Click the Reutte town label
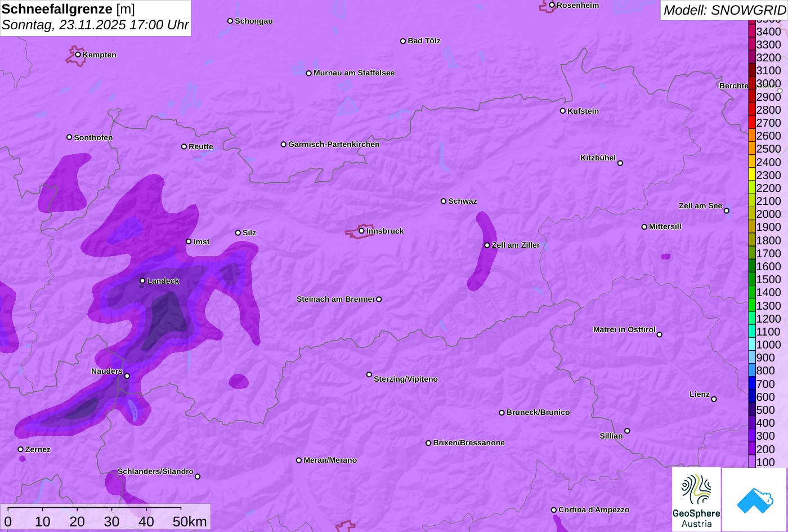 pyautogui.click(x=201, y=146)
